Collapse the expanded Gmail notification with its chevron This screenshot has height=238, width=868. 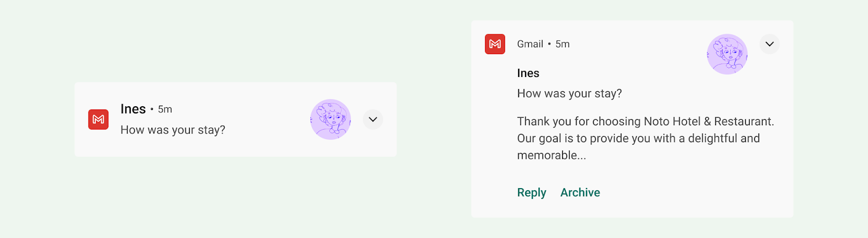[x=769, y=44]
